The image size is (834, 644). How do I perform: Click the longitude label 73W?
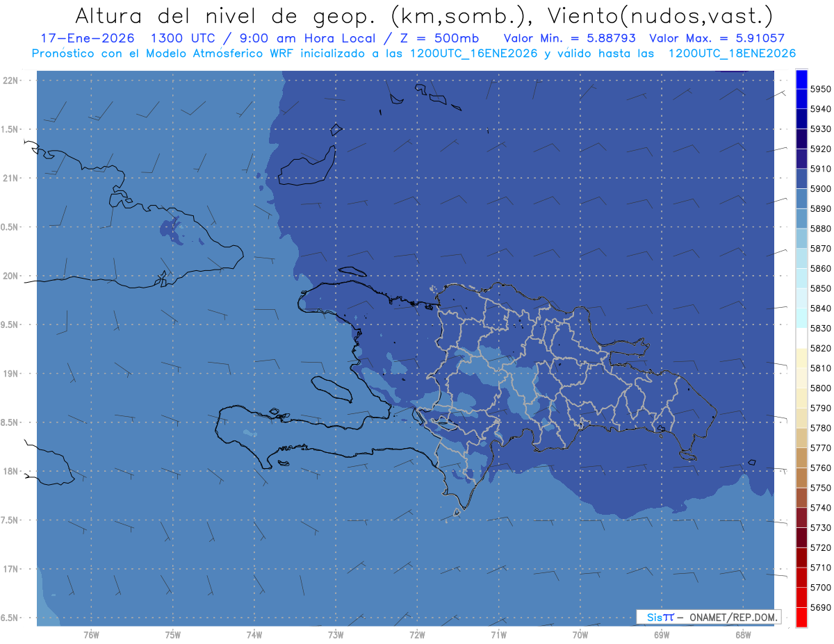(x=336, y=635)
